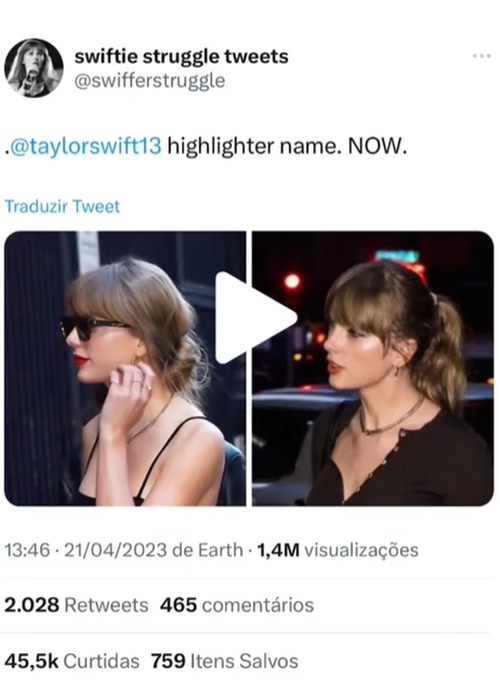Open the 759 Itens Salvos count
The image size is (500, 700).
coord(225,661)
